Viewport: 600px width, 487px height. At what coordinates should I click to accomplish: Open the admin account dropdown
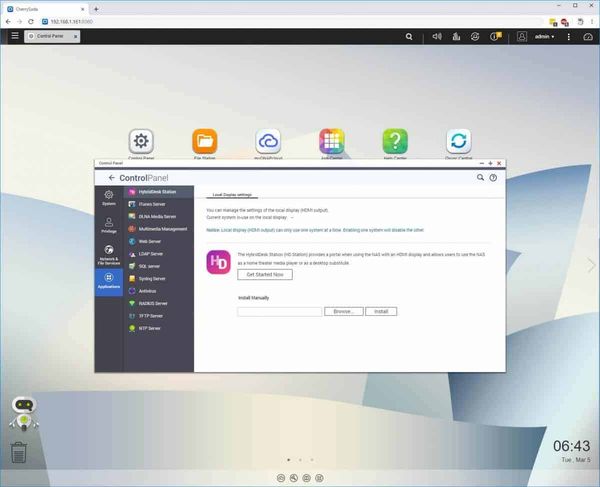[x=544, y=37]
